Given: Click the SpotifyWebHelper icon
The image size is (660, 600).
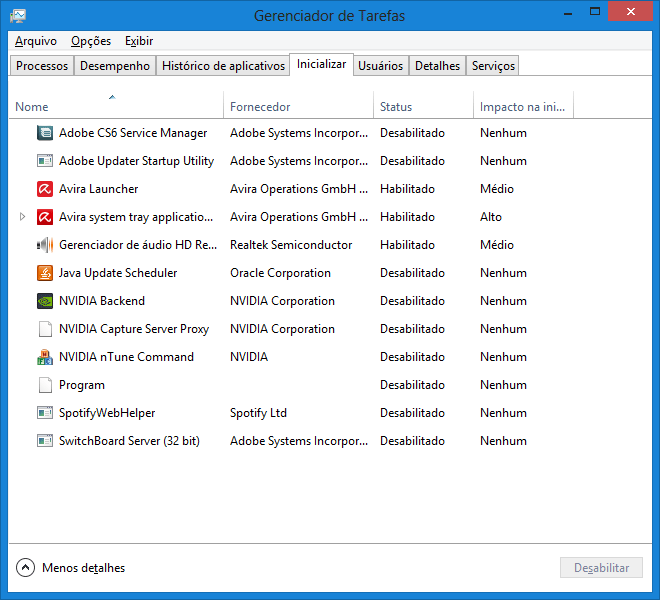Looking at the screenshot, I should point(45,413).
